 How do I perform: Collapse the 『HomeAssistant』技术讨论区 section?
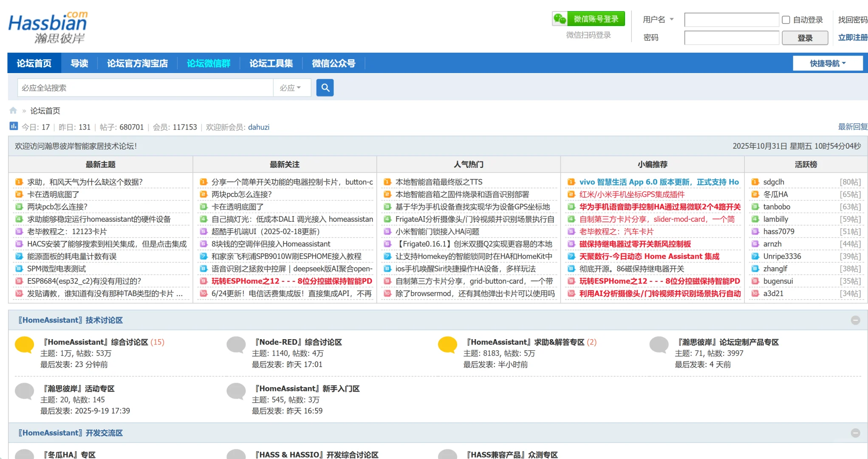pyautogui.click(x=855, y=320)
